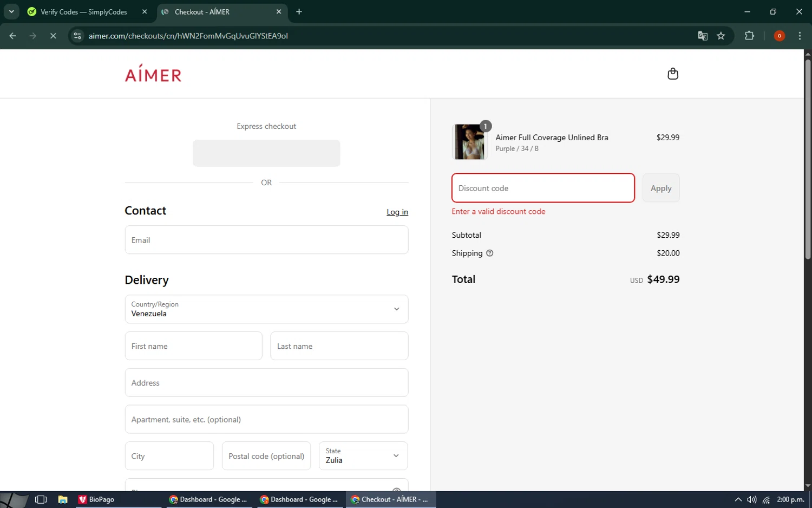Screen dimensions: 812x508
Task: Switch to first Dashboard - Google taskbar window
Action: pos(208,499)
